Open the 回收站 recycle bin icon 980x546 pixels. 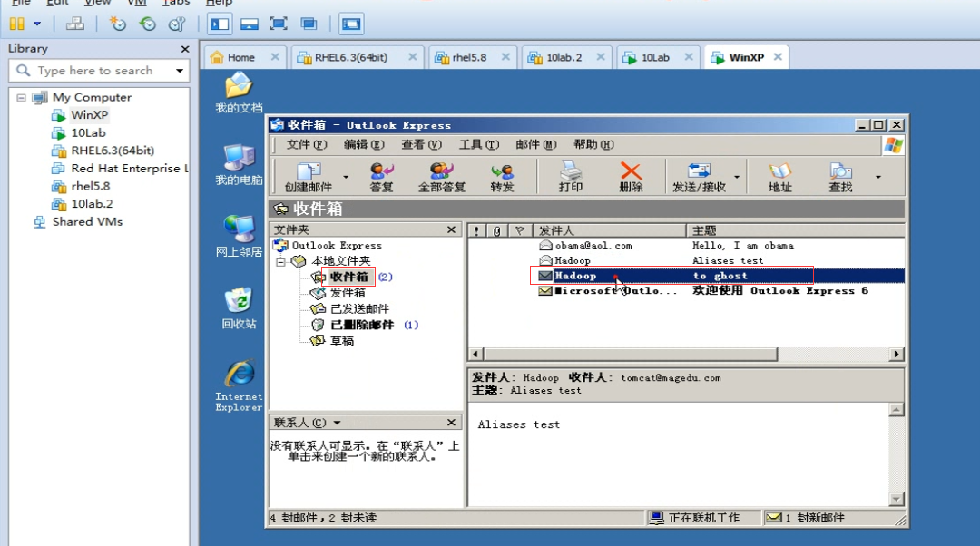click(239, 308)
